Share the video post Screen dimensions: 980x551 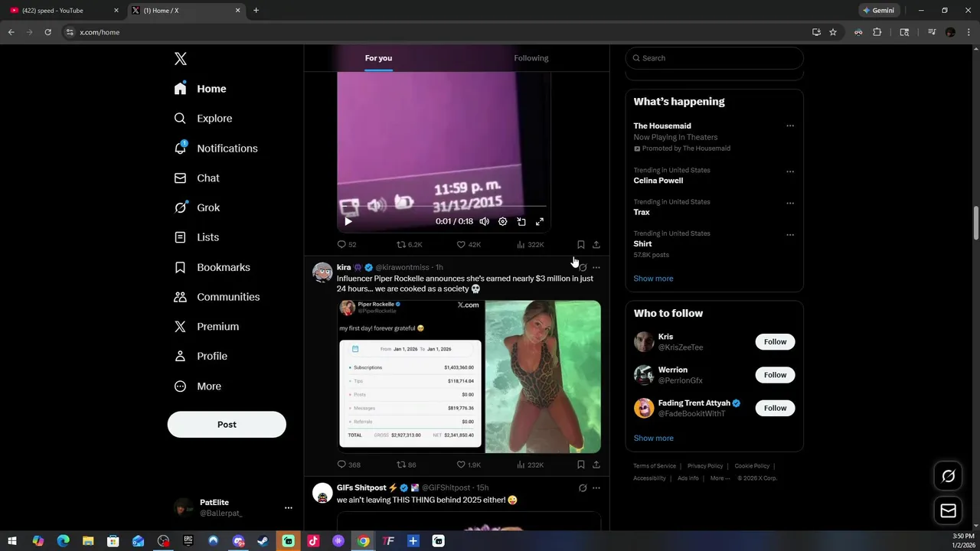(596, 245)
